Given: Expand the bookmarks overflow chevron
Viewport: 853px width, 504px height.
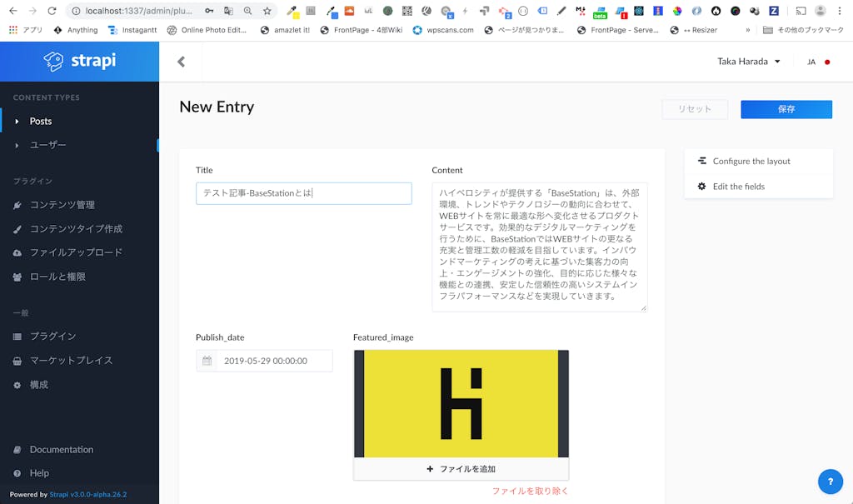Looking at the screenshot, I should (748, 30).
